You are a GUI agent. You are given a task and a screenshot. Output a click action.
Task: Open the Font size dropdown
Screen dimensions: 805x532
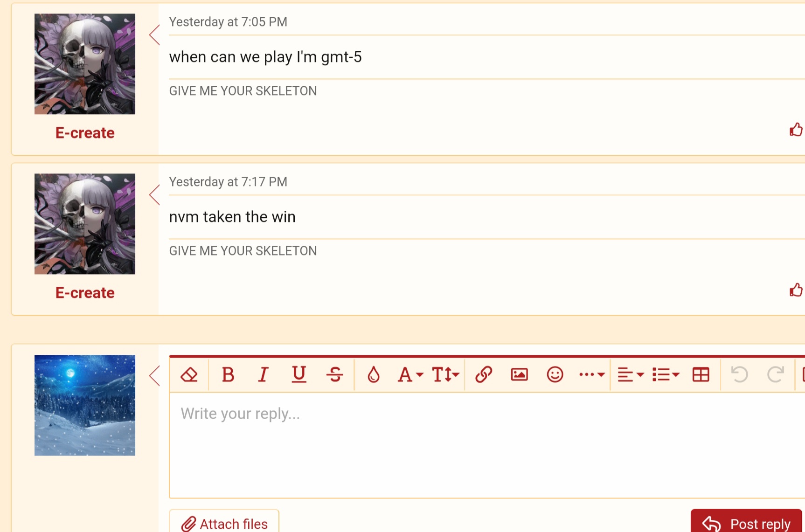445,374
